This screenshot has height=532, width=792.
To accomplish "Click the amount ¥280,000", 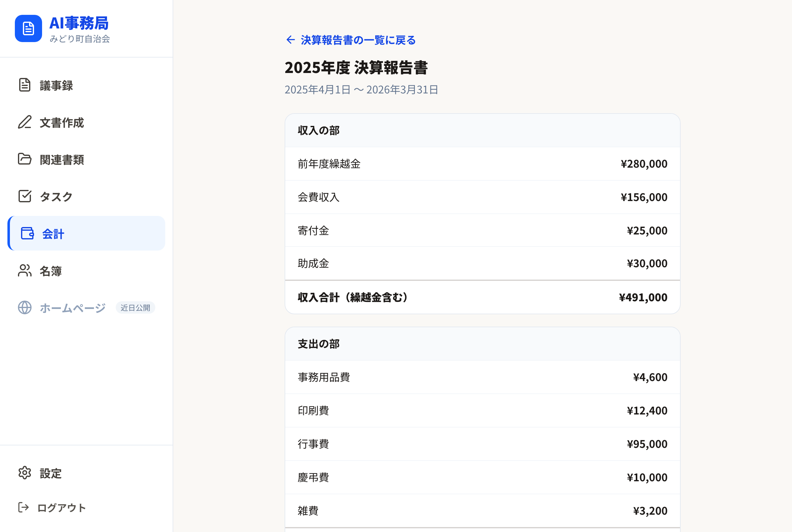I will (x=644, y=164).
